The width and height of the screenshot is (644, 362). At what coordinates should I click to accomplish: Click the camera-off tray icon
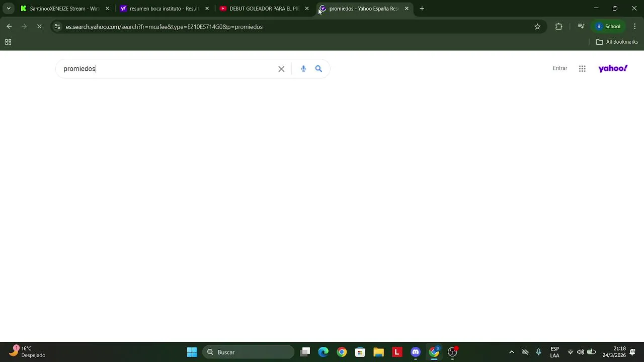tap(525, 352)
